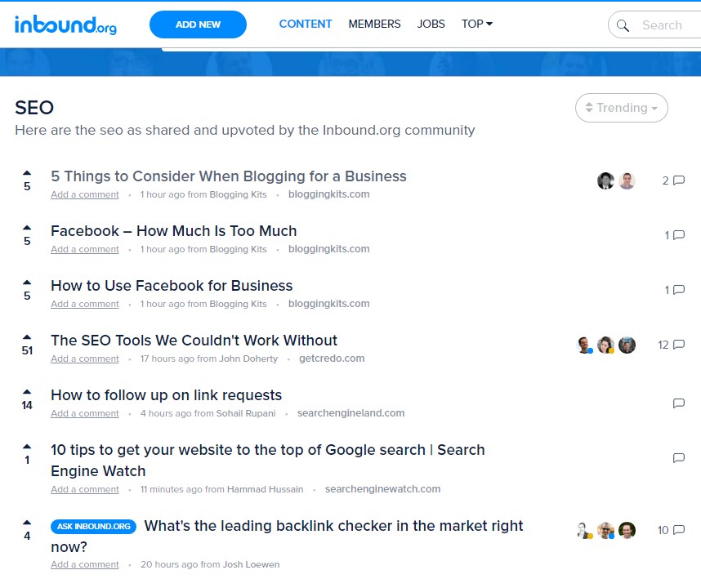Upvote '10 tips to get your website' post
The width and height of the screenshot is (701, 588).
click(27, 447)
